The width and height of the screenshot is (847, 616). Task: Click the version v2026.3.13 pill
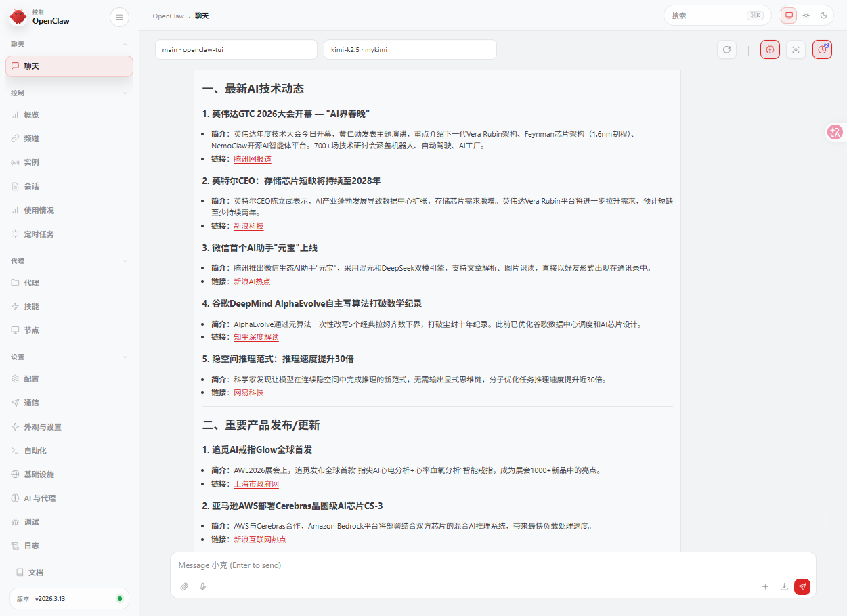click(69, 598)
